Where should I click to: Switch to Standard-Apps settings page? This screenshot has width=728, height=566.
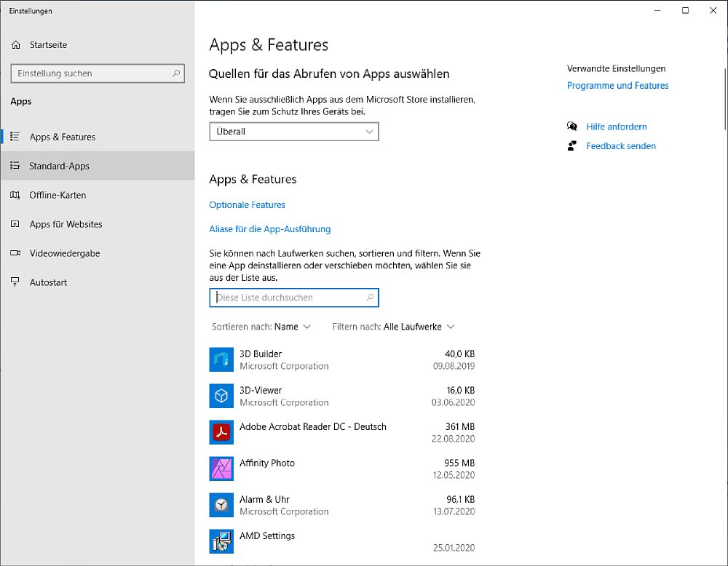[x=98, y=166]
